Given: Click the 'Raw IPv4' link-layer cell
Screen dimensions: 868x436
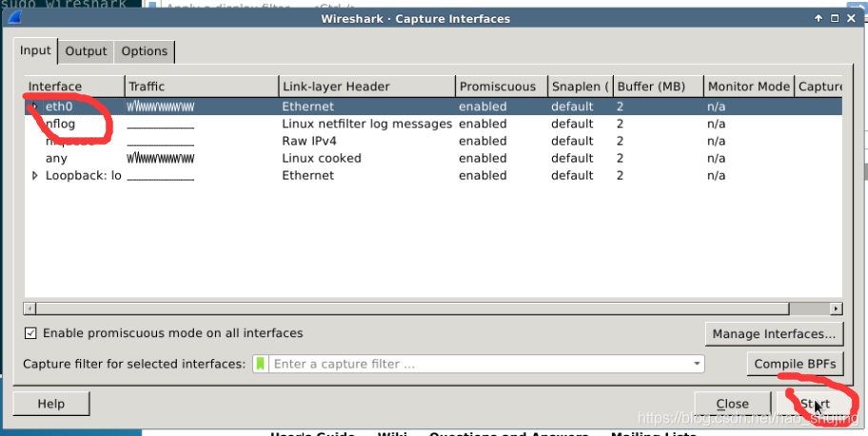Looking at the screenshot, I should (x=309, y=141).
